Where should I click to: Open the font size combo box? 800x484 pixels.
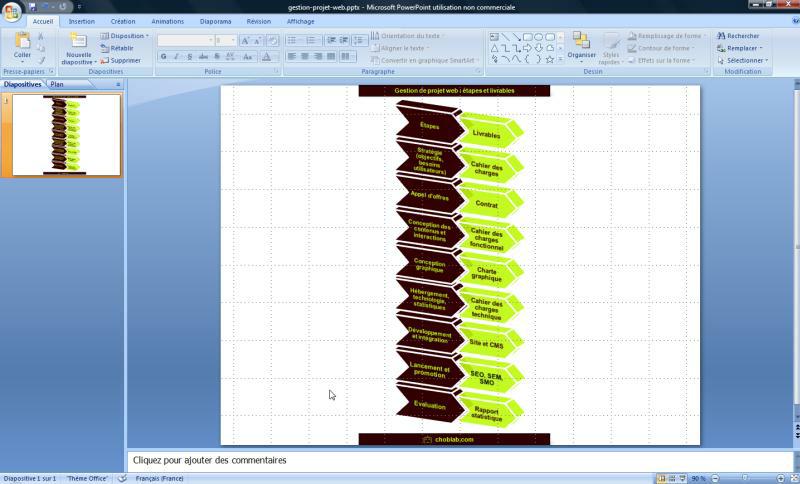pyautogui.click(x=226, y=40)
